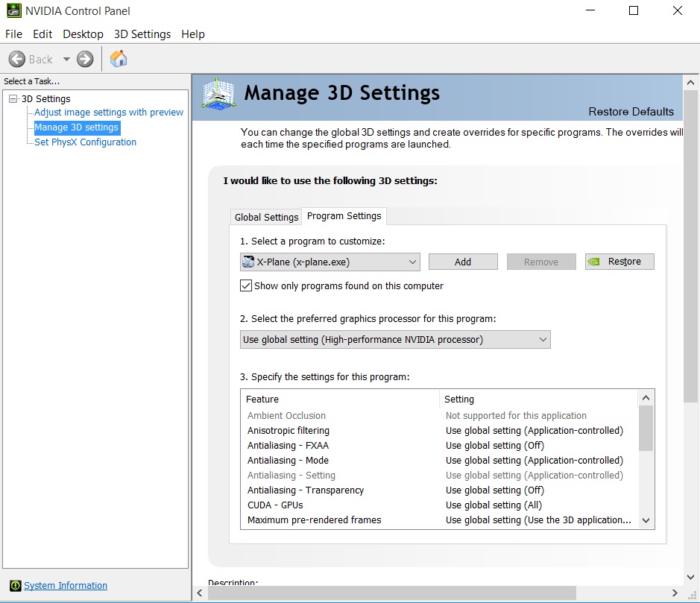Image resolution: width=700 pixels, height=603 pixels.
Task: Click the settings list scrollbar thumb
Action: tap(646, 428)
